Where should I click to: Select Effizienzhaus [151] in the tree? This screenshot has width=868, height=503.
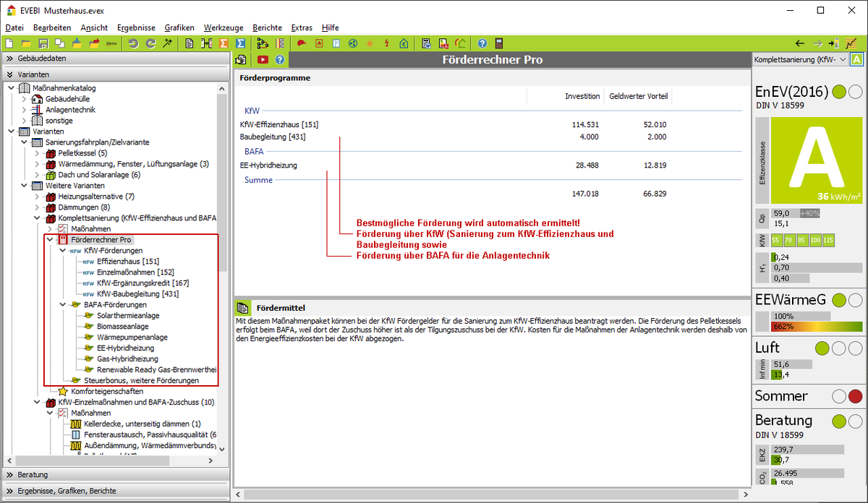(x=127, y=261)
